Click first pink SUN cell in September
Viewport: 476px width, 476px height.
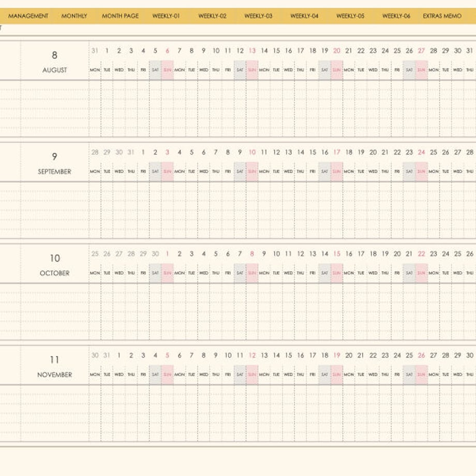167,172
